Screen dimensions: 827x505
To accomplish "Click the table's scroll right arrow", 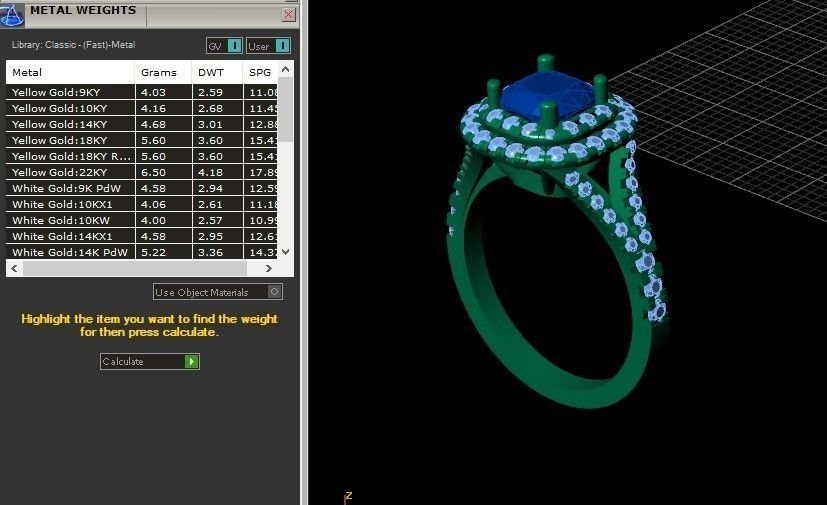I will click(x=268, y=269).
